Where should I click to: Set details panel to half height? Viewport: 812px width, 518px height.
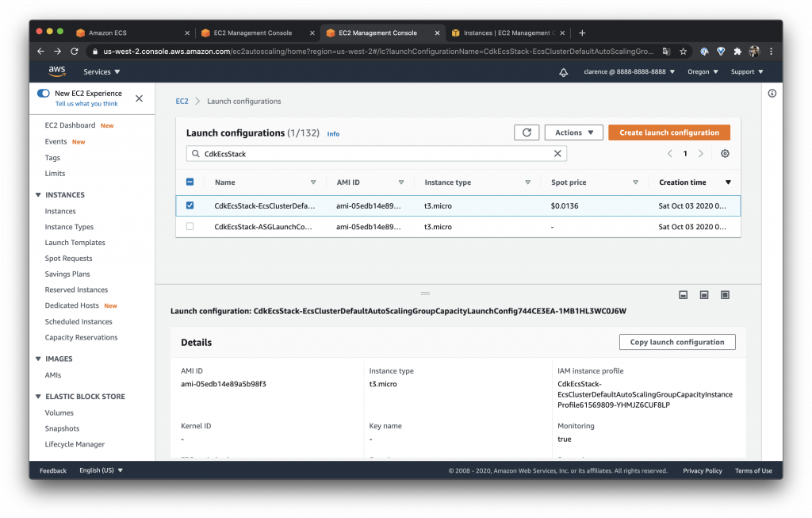[x=704, y=295]
